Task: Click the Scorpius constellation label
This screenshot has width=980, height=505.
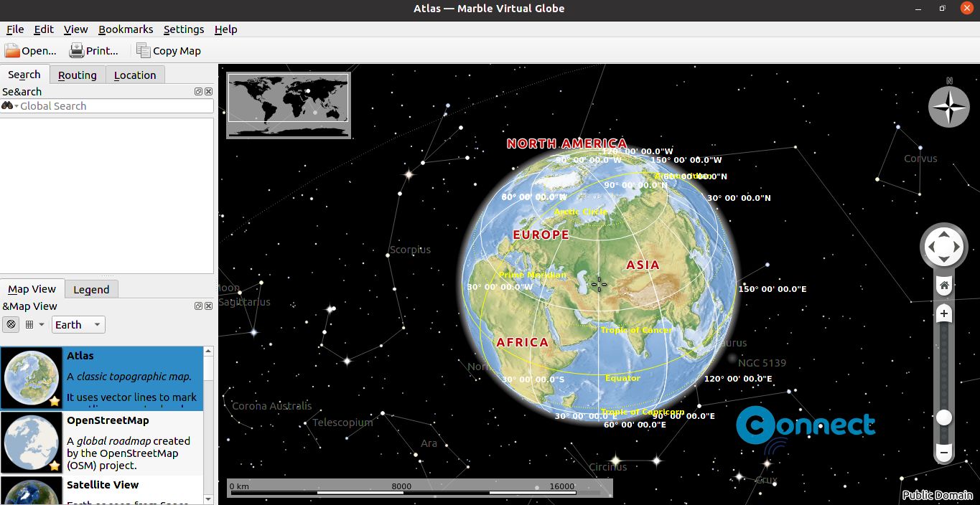Action: click(x=410, y=250)
